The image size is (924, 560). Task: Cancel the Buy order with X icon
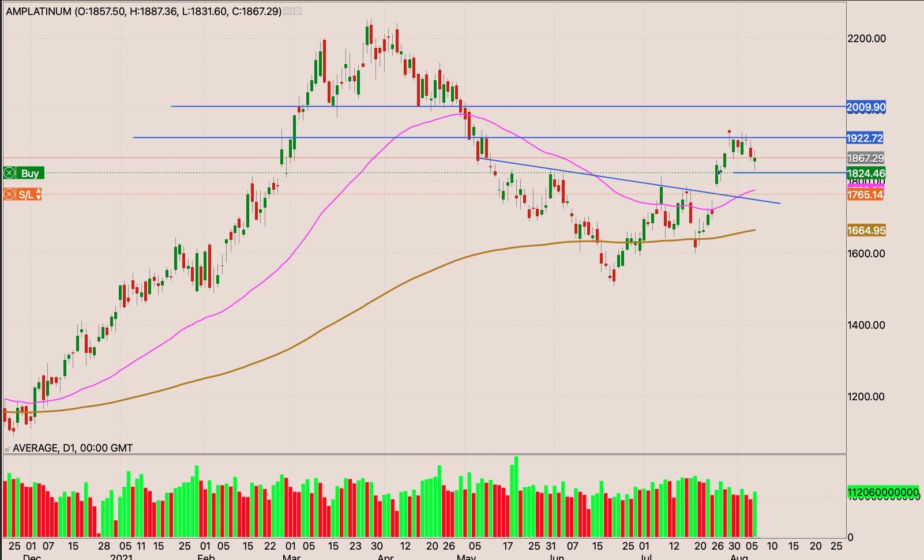click(9, 173)
